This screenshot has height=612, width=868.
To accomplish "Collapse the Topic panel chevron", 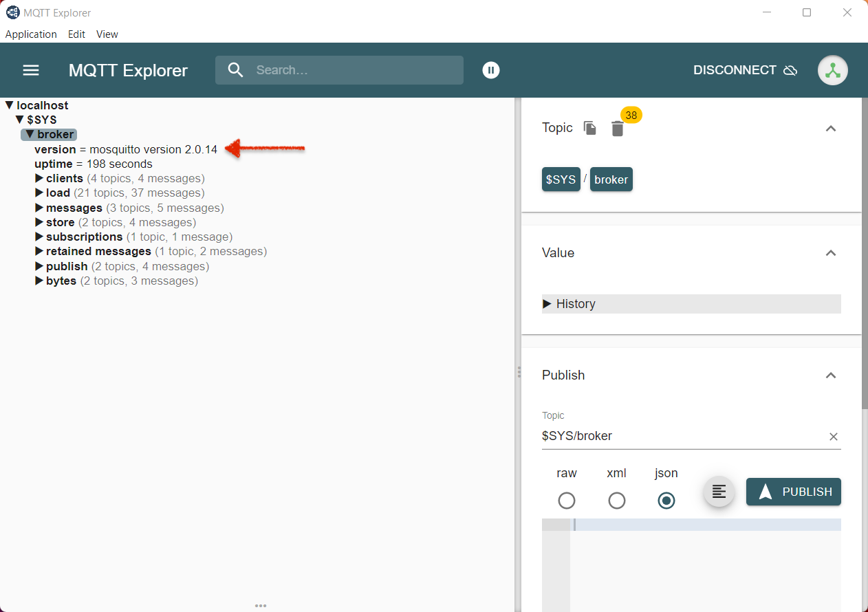I will [x=831, y=129].
